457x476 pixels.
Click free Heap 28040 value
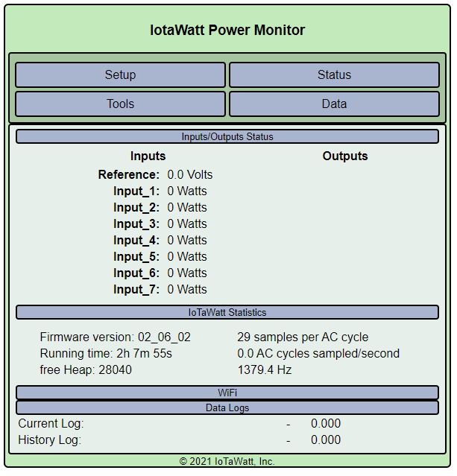coord(86,370)
